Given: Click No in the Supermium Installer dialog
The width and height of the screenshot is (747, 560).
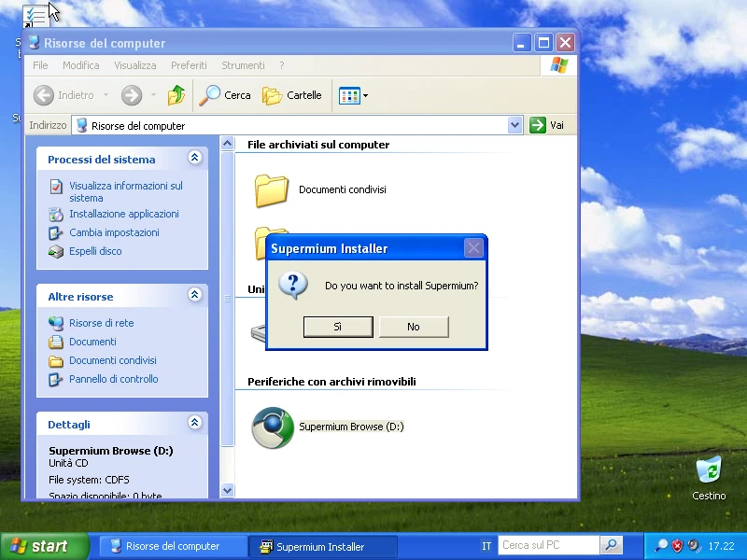Looking at the screenshot, I should [x=414, y=327].
